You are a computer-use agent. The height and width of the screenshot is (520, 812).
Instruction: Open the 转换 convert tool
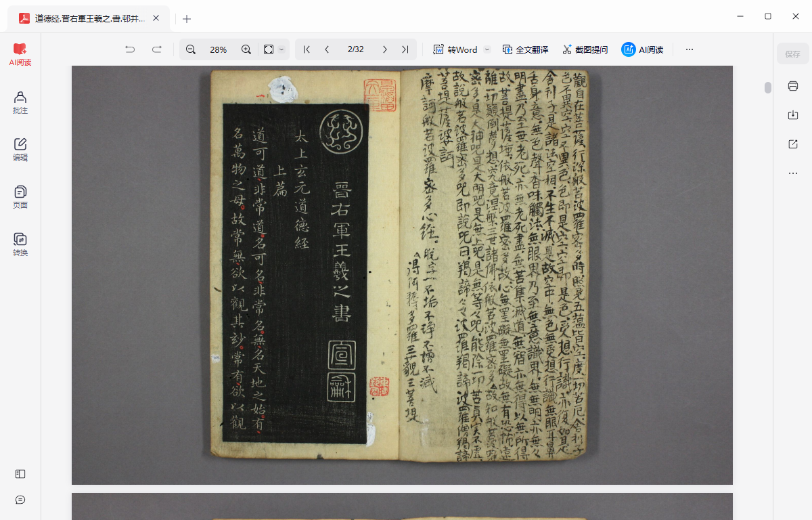20,244
